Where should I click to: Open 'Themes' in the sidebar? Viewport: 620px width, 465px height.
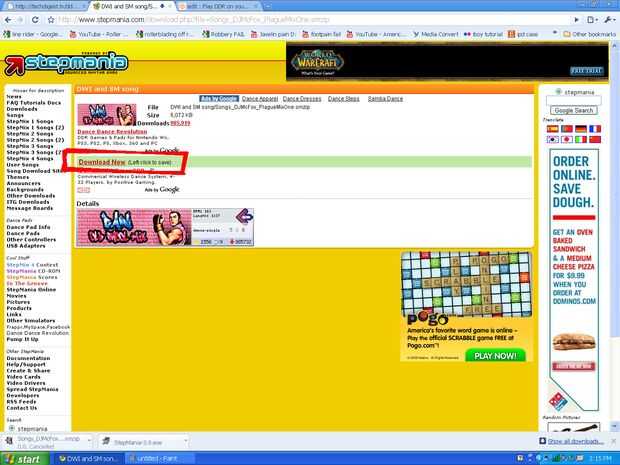click(x=17, y=177)
